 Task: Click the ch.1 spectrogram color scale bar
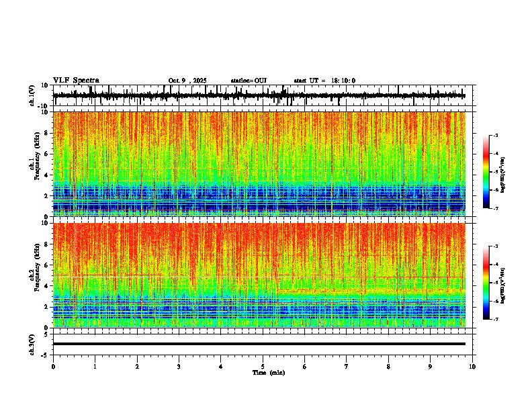486,172
